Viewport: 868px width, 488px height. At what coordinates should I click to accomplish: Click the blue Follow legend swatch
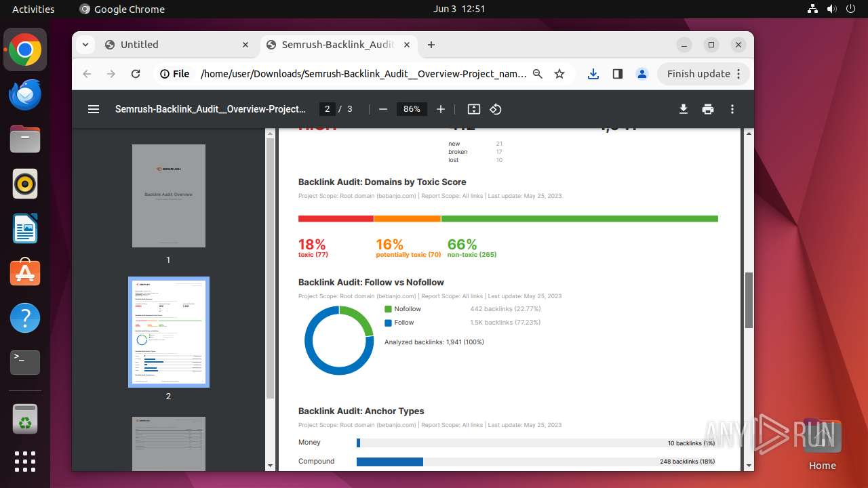tap(388, 323)
